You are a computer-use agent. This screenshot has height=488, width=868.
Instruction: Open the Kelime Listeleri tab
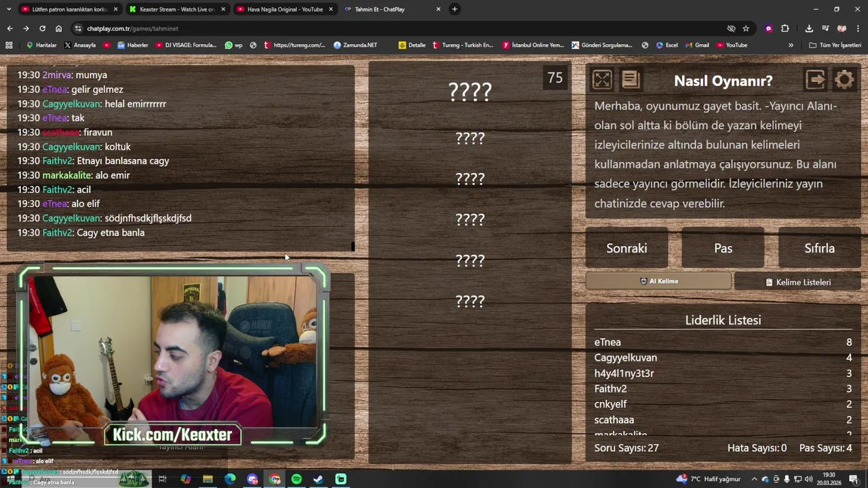click(797, 282)
